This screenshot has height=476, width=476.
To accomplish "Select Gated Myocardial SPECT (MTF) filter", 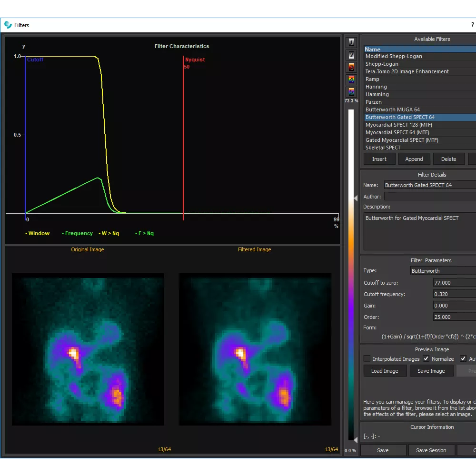I will [x=420, y=140].
